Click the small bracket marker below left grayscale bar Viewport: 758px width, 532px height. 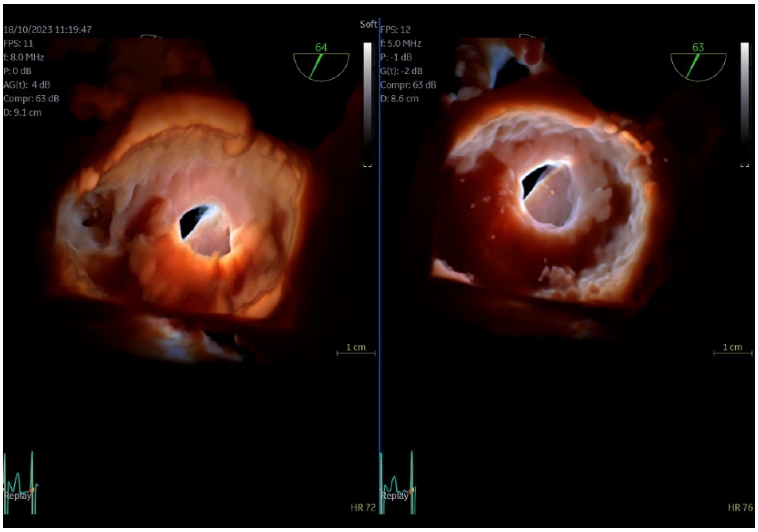(367, 165)
